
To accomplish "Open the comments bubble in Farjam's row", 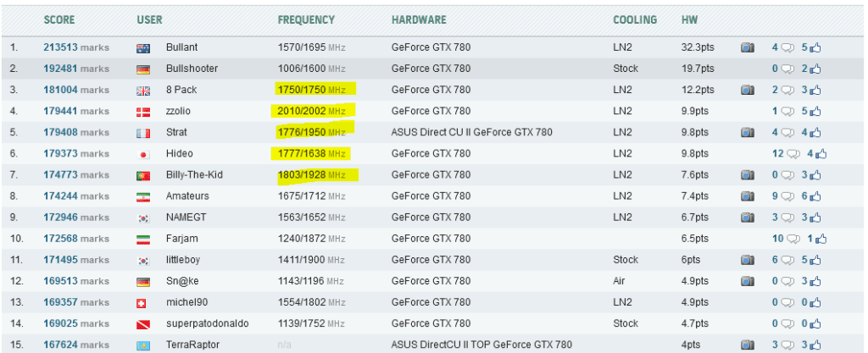I will pos(793,240).
